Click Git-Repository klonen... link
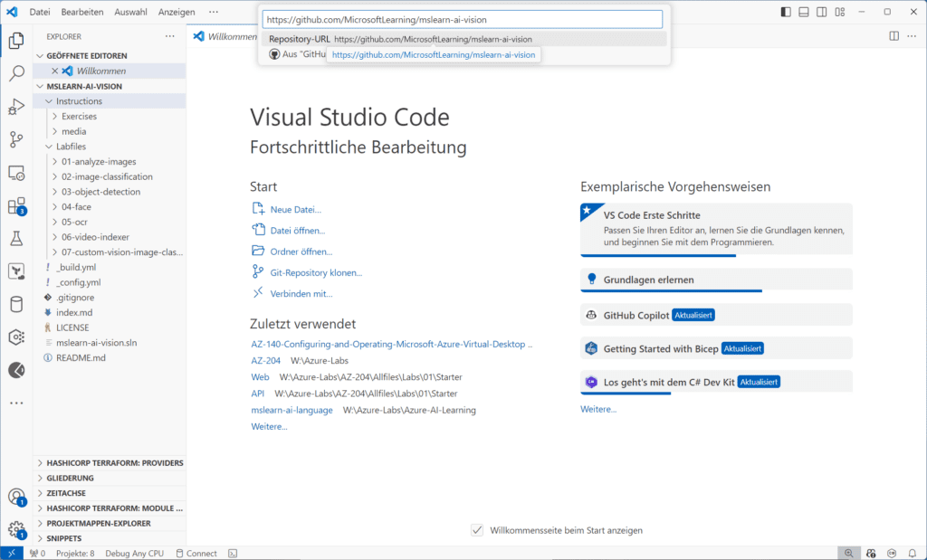Viewport: 927px width, 560px height. pos(316,272)
